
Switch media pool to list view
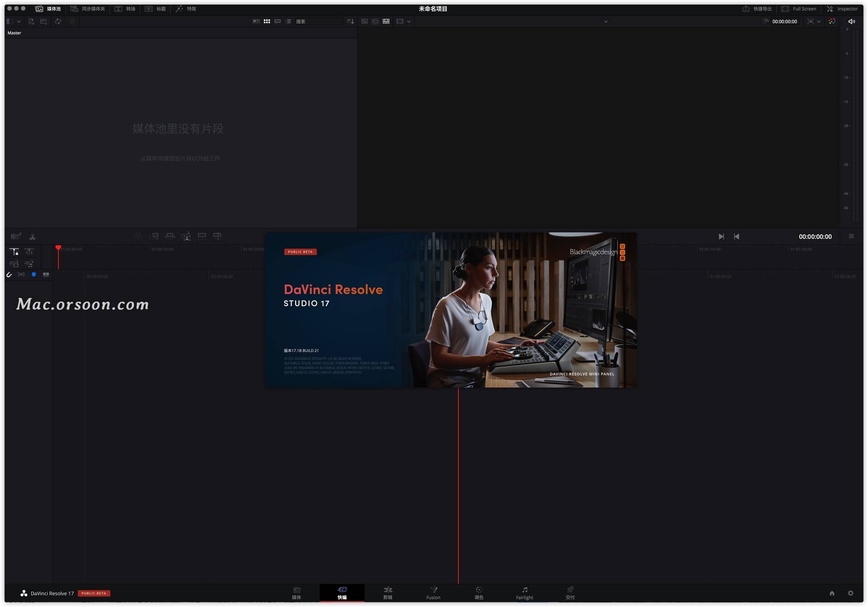coord(288,21)
